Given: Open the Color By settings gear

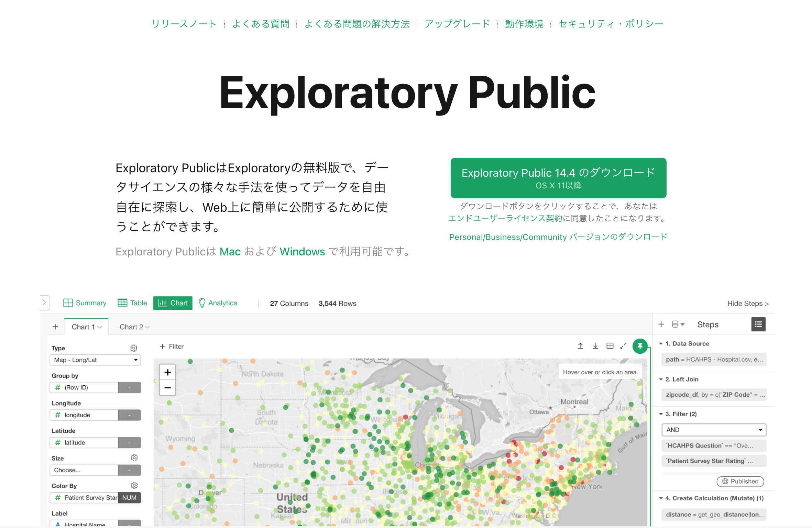Looking at the screenshot, I should (x=134, y=485).
